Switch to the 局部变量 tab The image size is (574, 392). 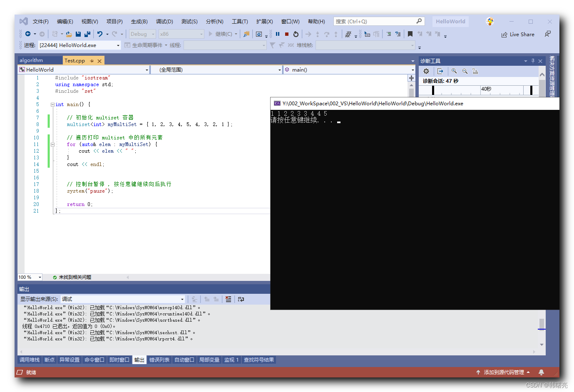click(209, 360)
